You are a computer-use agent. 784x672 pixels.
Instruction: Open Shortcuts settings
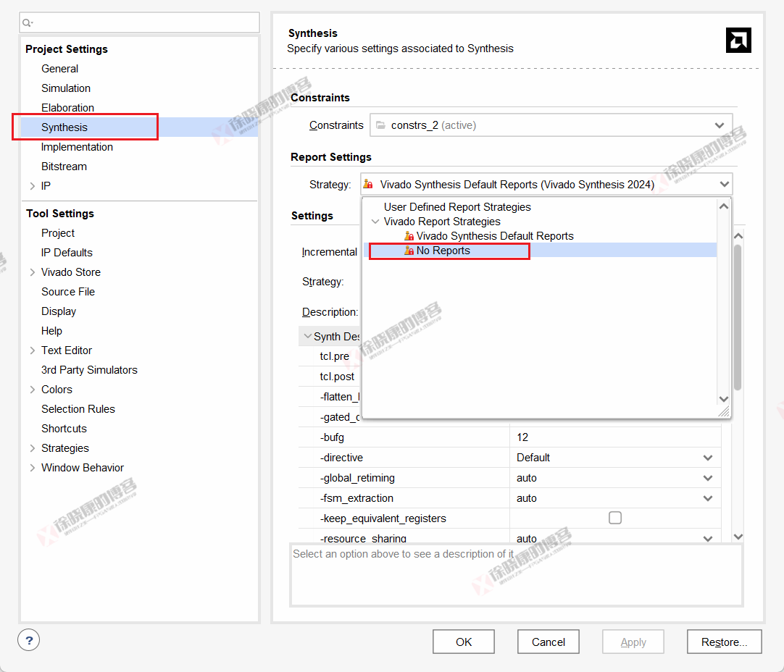click(x=64, y=429)
